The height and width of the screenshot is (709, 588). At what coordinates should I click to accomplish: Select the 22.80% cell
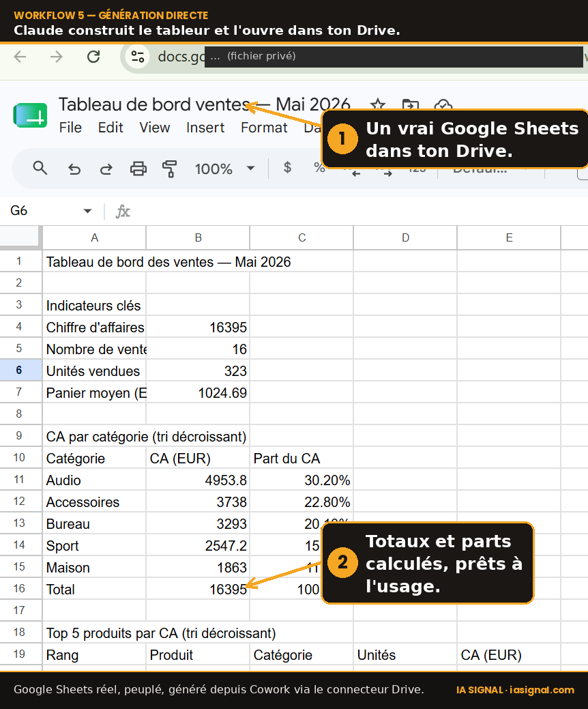302,502
